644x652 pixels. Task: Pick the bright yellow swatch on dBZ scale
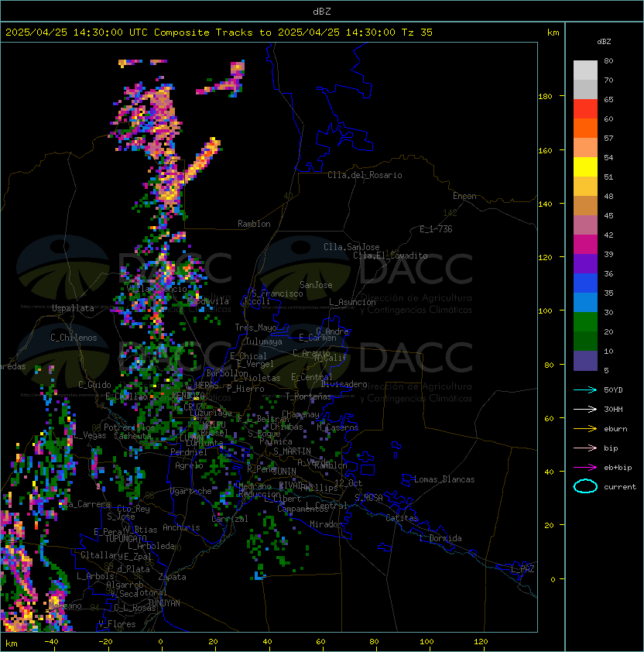pos(585,167)
